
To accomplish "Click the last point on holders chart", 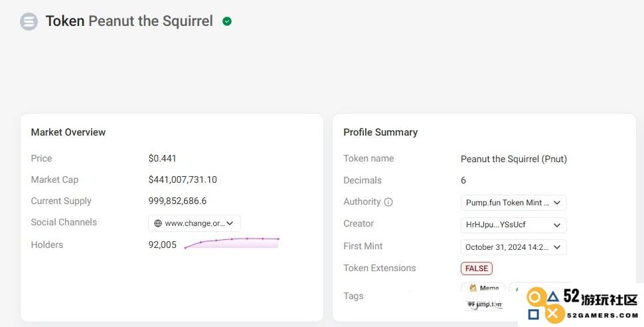I will coord(278,239).
